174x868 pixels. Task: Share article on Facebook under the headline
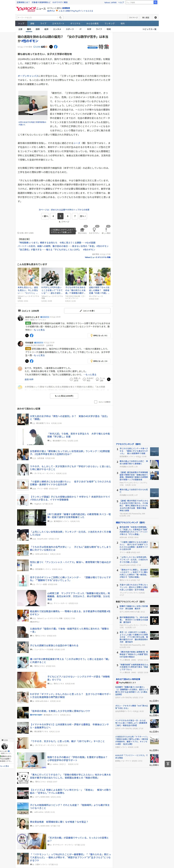pyautogui.click(x=56, y=47)
